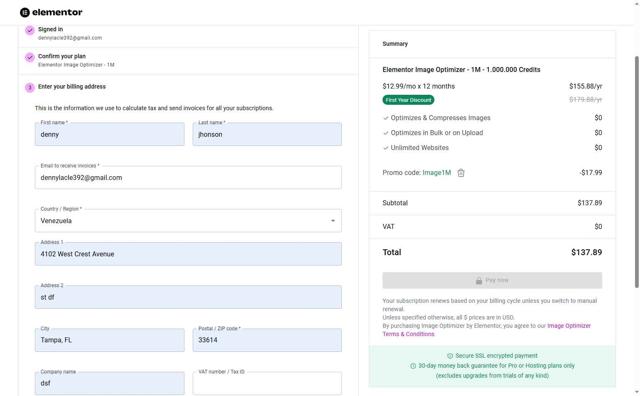This screenshot has width=640, height=396.
Task: Edit the Address 1 field
Action: point(188,254)
